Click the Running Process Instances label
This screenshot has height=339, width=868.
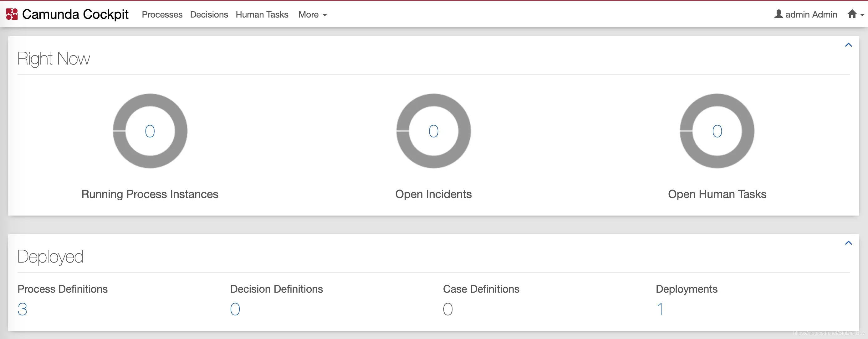pos(150,194)
